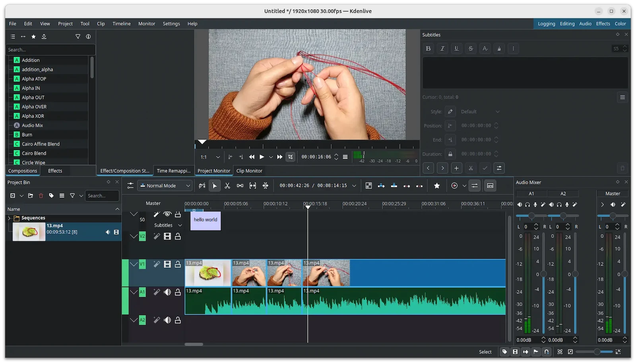
Task: Click monitor Rewind button
Action: tap(252, 157)
